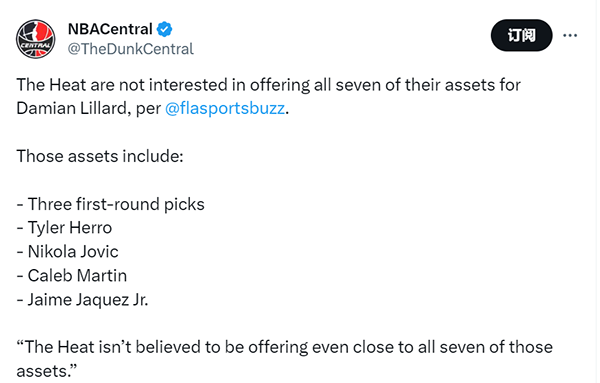Click the final word 'assets.' of the quote

click(x=47, y=371)
